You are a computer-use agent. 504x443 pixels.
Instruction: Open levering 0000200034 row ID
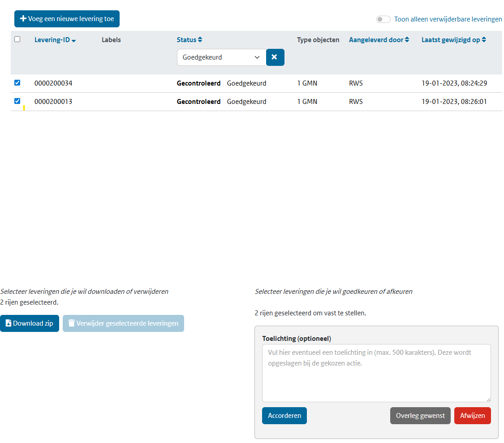coord(53,83)
